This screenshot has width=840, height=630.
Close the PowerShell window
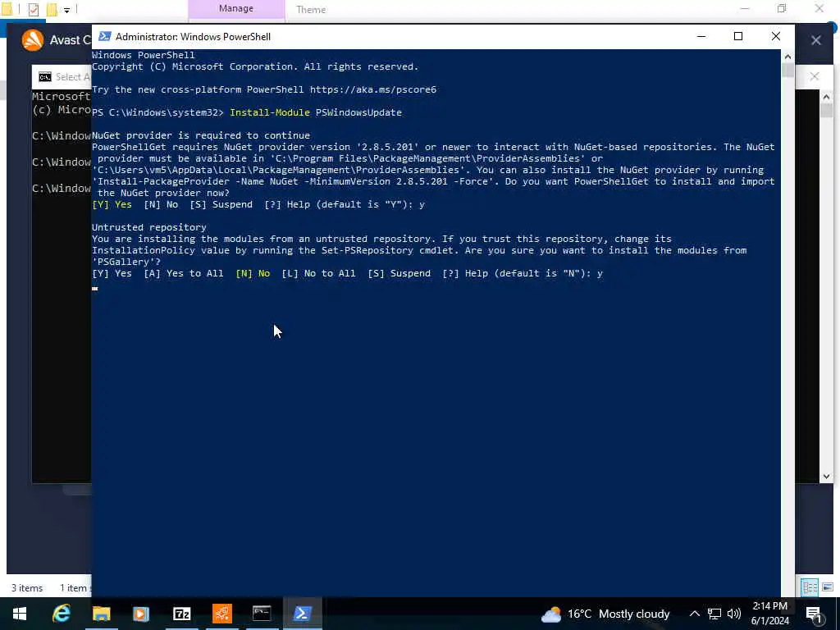(776, 36)
